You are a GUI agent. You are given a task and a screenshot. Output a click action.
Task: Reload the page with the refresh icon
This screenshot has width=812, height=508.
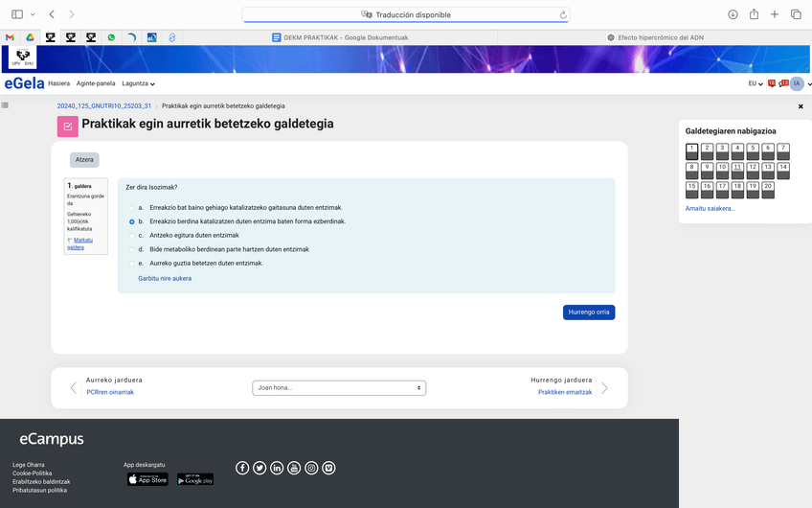click(563, 15)
